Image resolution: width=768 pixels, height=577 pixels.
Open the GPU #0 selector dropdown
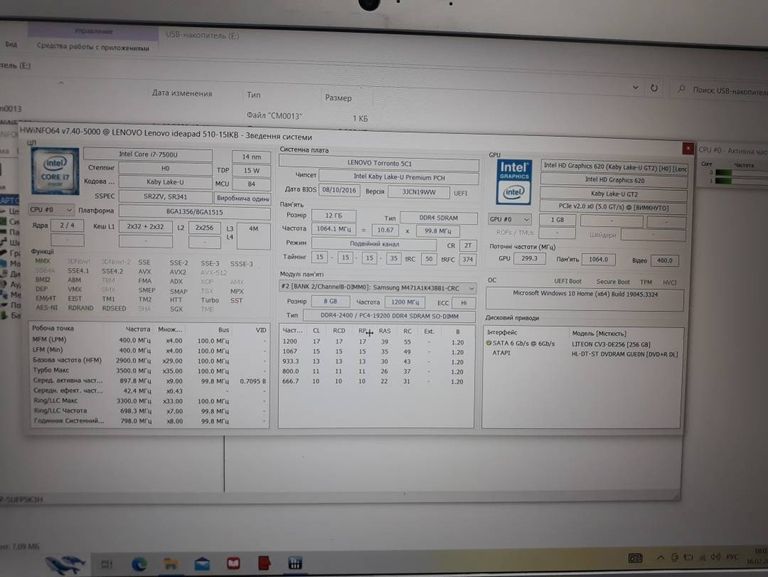tap(506, 219)
